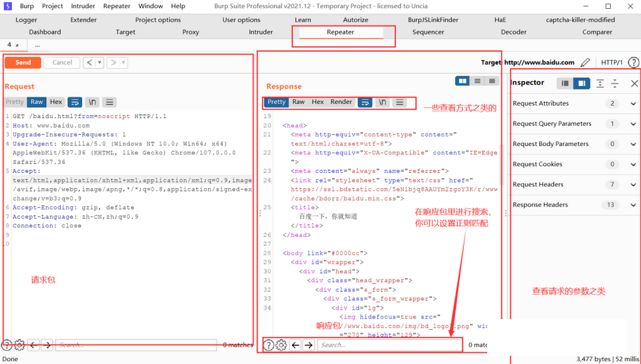
Task: Open the Intruder menu
Action: [83, 6]
